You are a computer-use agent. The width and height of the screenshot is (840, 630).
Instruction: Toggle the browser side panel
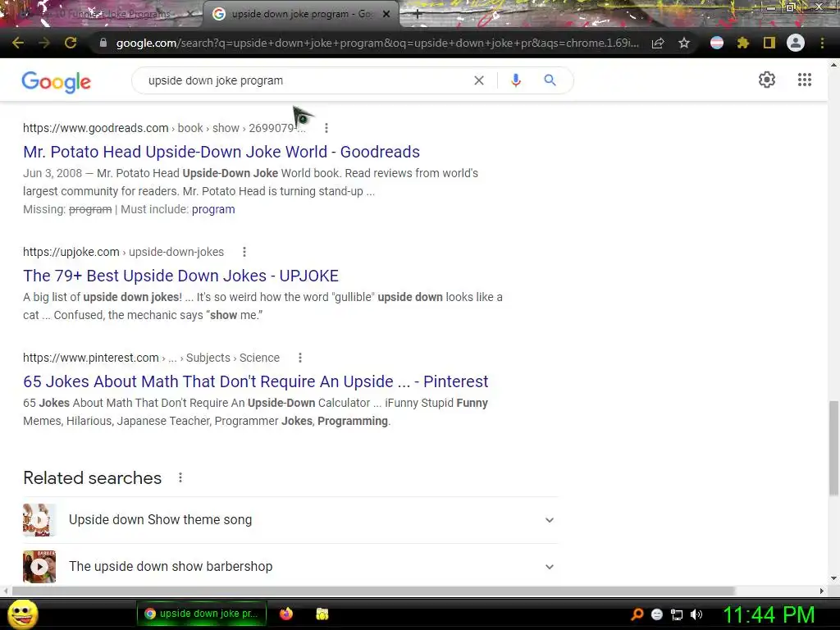pyautogui.click(x=769, y=43)
